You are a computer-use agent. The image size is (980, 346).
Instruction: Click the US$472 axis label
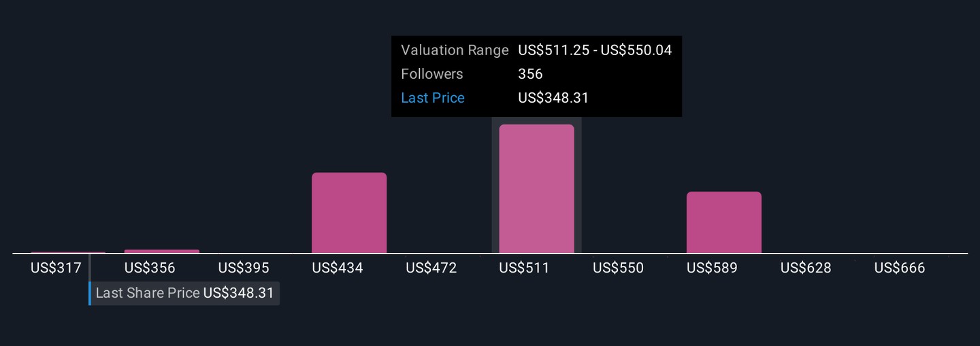pyautogui.click(x=431, y=268)
